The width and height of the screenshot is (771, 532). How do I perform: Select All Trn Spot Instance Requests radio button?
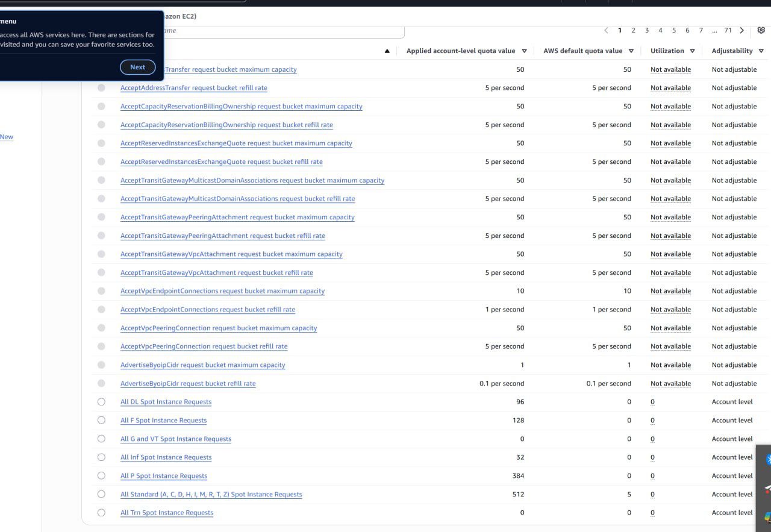tap(101, 513)
